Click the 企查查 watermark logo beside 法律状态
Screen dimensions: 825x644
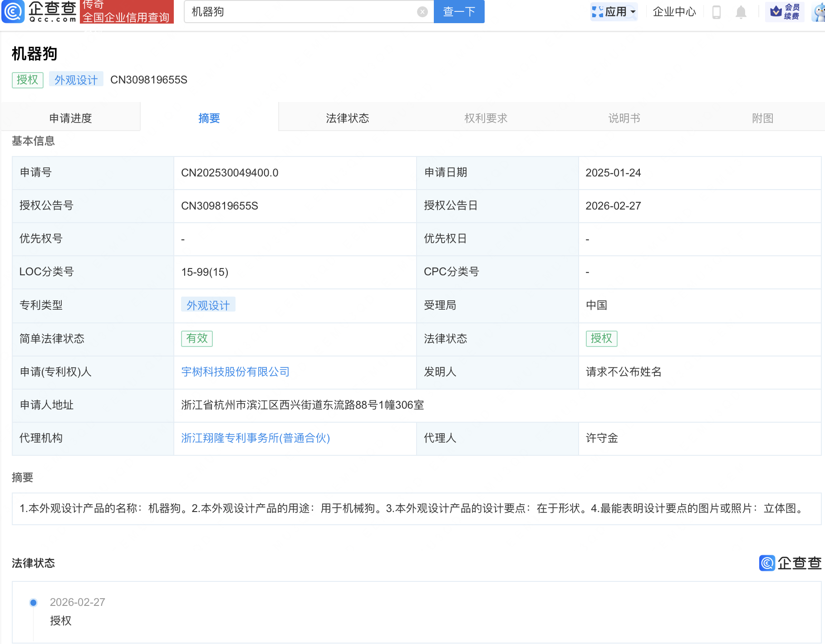coord(790,564)
